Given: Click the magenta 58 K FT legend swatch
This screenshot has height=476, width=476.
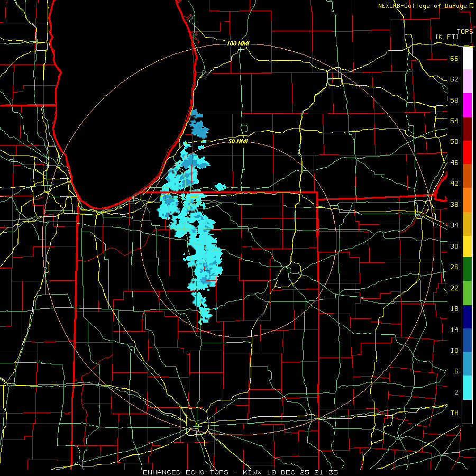Looking at the screenshot, I should point(467,105).
